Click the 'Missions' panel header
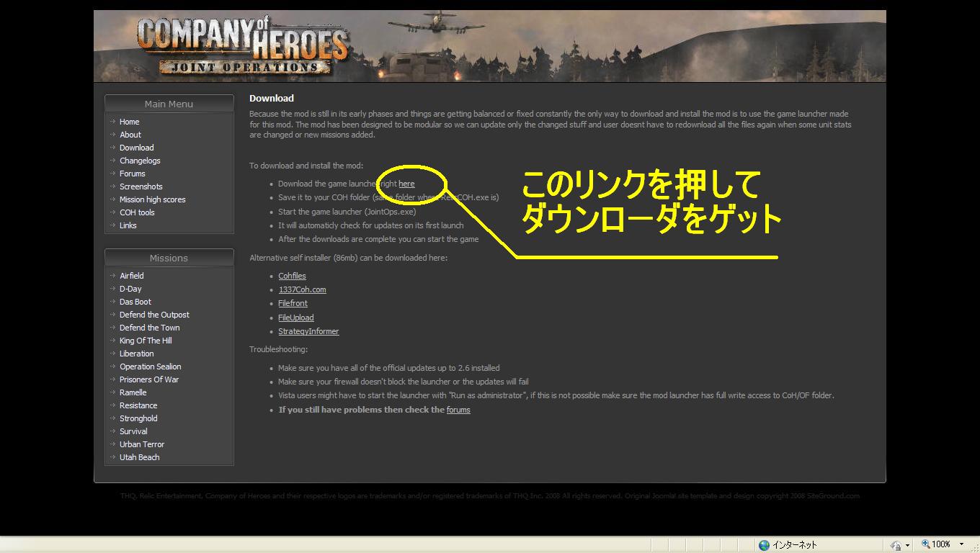This screenshot has height=553, width=980. click(x=169, y=258)
